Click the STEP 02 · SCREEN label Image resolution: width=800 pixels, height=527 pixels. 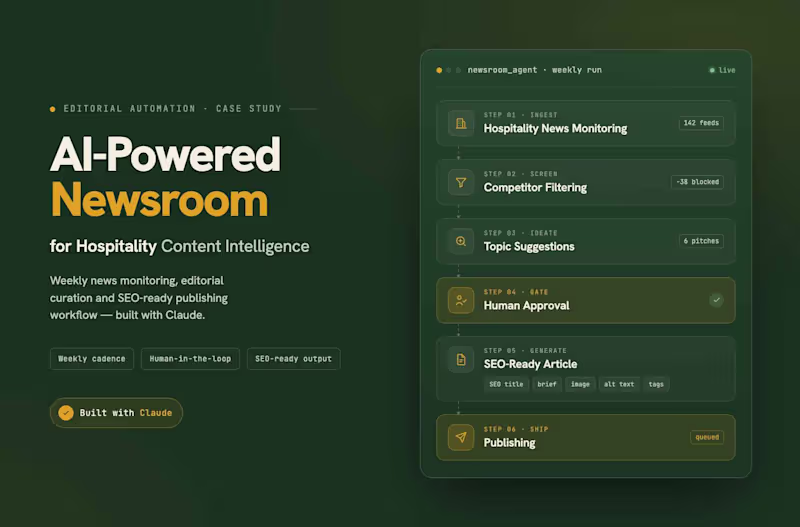coord(520,174)
